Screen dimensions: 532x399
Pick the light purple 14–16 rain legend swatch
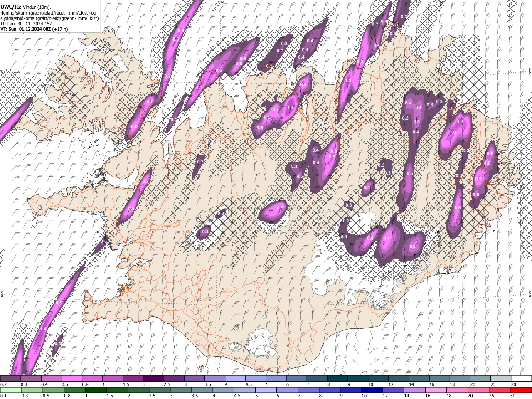pyautogui.click(x=415, y=390)
